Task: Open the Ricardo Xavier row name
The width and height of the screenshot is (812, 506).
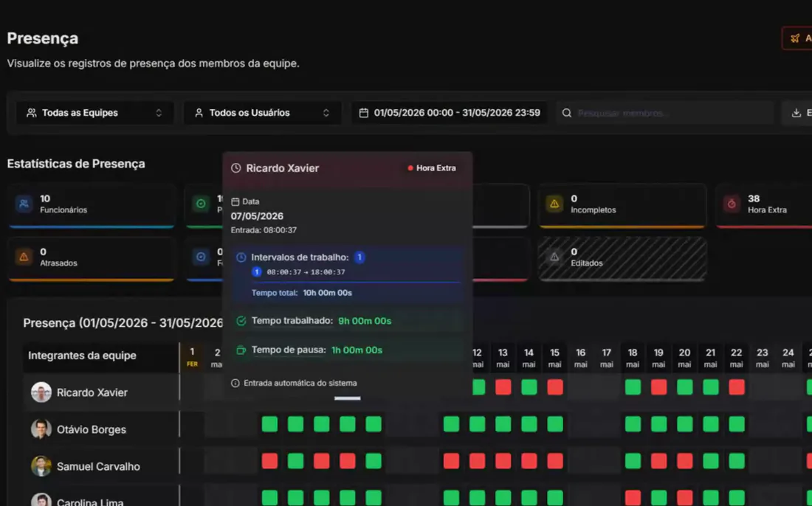Action: (92, 392)
